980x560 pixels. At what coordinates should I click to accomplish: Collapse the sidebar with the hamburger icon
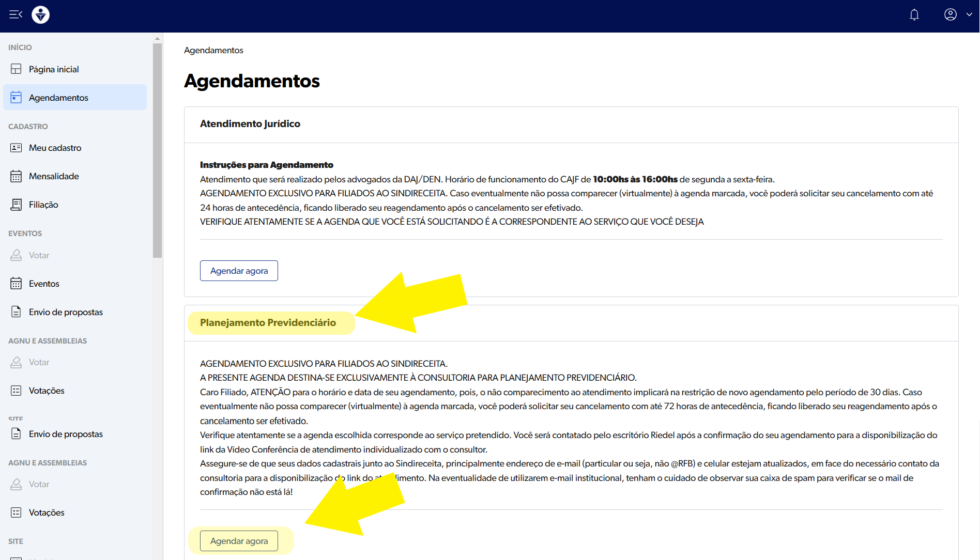pos(16,14)
